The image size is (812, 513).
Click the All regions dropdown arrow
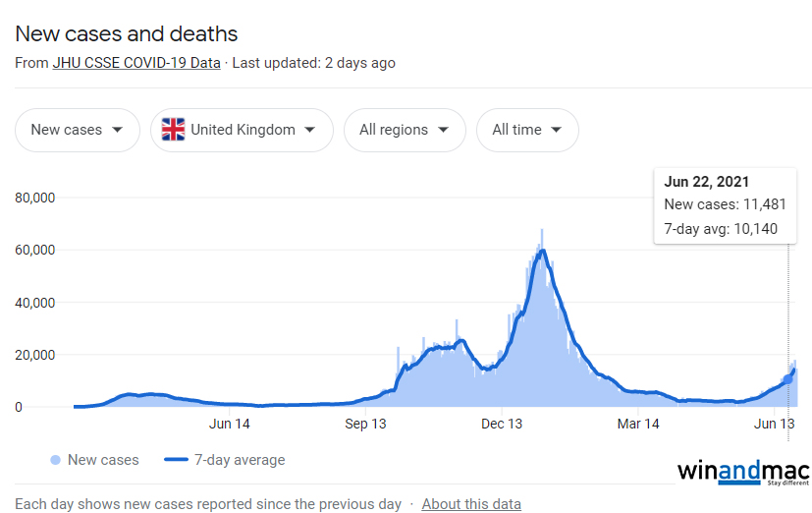pos(444,130)
